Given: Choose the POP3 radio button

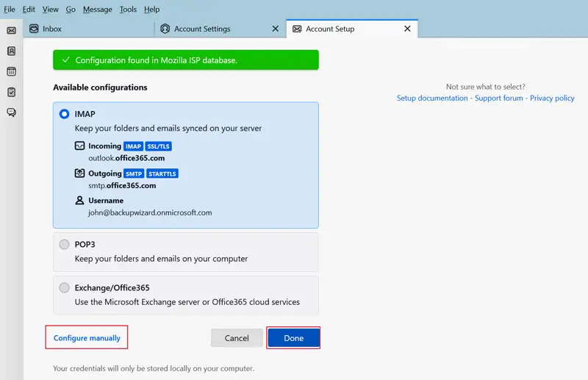Looking at the screenshot, I should pyautogui.click(x=65, y=245).
